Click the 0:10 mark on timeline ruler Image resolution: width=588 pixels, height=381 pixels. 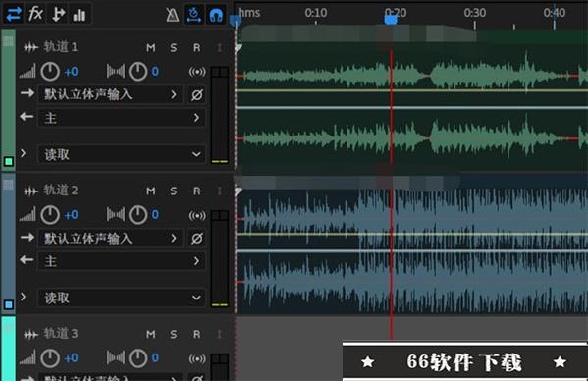(316, 13)
